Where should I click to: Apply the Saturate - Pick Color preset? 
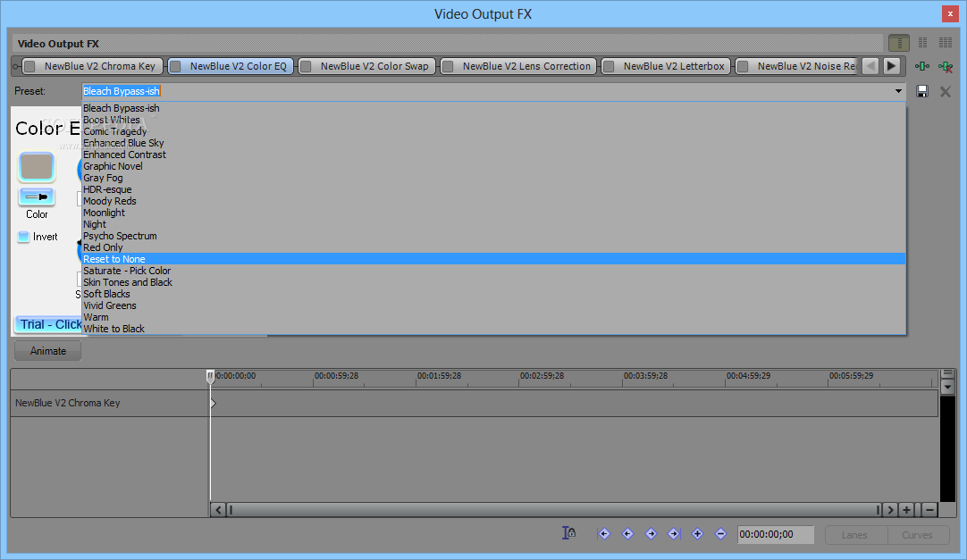(494, 271)
